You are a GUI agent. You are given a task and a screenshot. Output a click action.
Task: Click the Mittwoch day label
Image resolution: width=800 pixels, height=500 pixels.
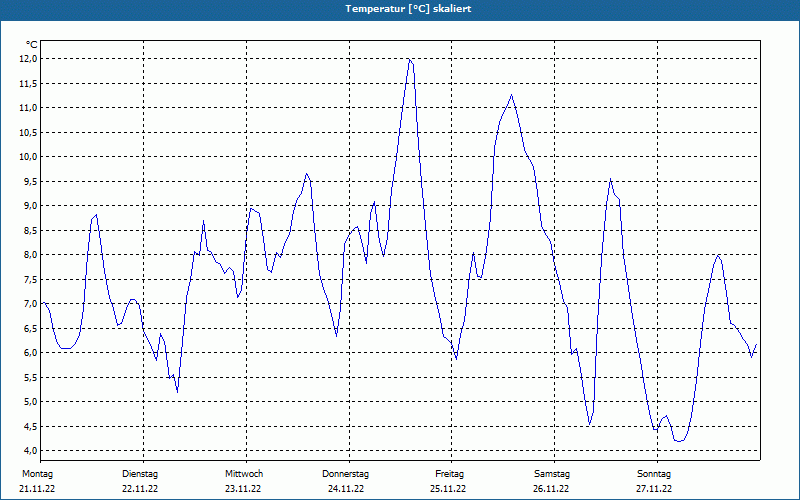coord(244,474)
